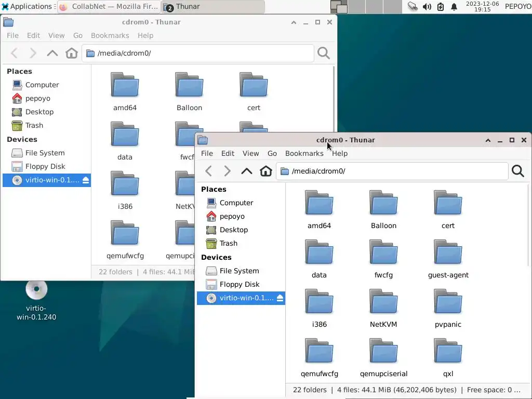Click back arrow in rear Thunar window

coord(14,53)
